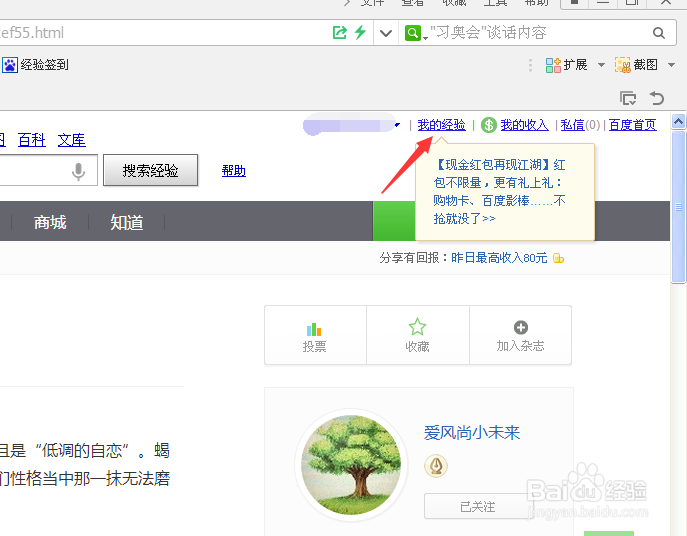Viewport: 687px width, 536px height.
Task: Expand the 截图 dropdown arrow
Action: [671, 65]
